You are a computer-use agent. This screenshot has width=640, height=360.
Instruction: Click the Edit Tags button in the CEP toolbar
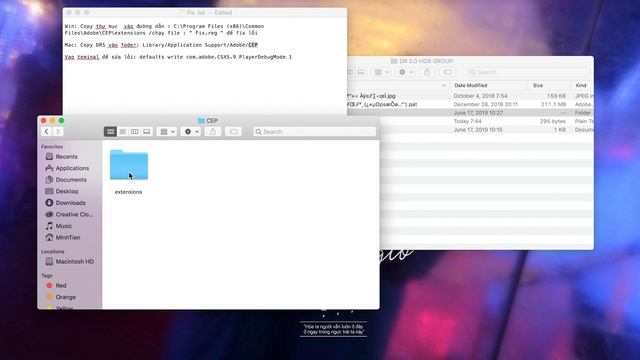pyautogui.click(x=233, y=131)
